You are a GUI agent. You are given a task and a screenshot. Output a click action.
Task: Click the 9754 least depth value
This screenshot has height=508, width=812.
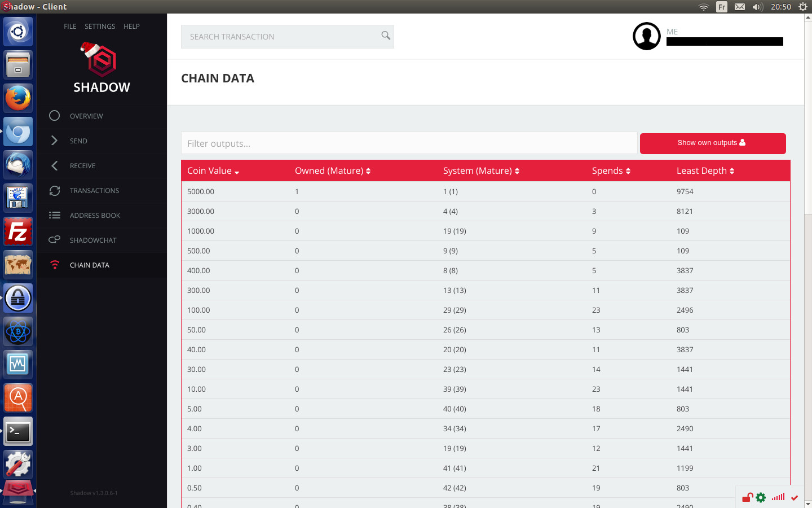(x=685, y=191)
